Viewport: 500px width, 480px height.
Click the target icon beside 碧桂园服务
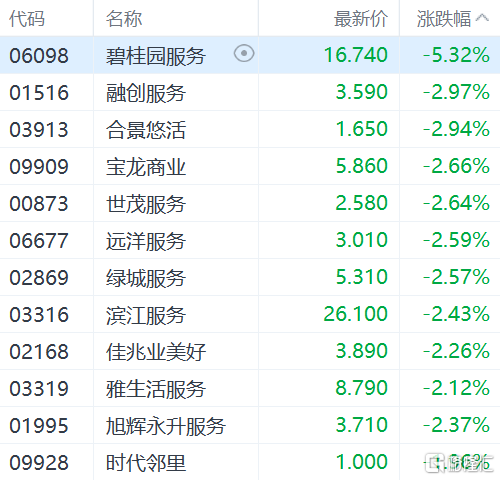(244, 53)
